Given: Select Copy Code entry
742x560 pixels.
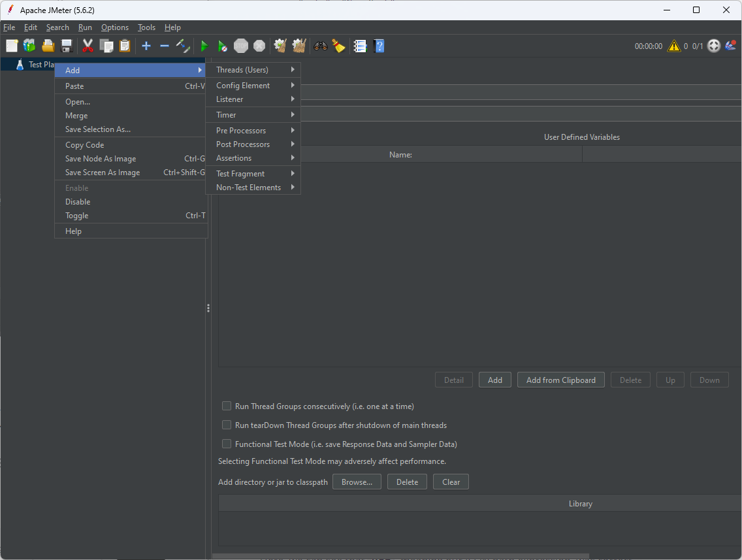Looking at the screenshot, I should tap(131, 145).
